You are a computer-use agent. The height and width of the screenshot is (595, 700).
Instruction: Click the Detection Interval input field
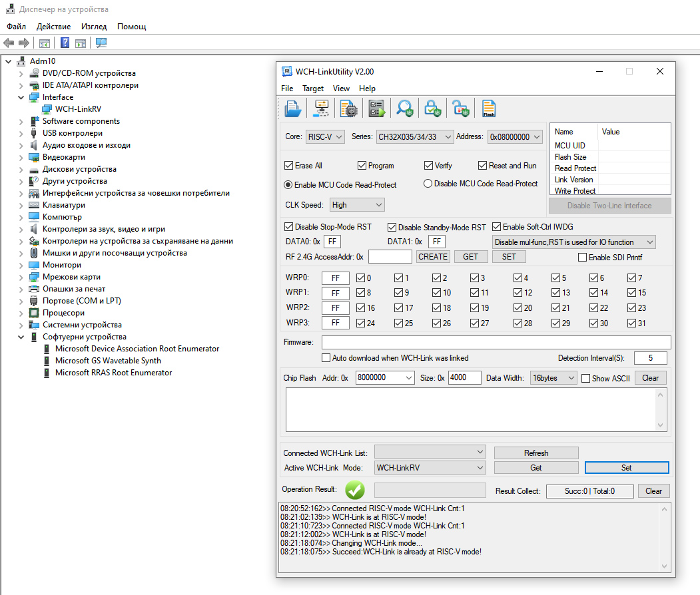[651, 357]
